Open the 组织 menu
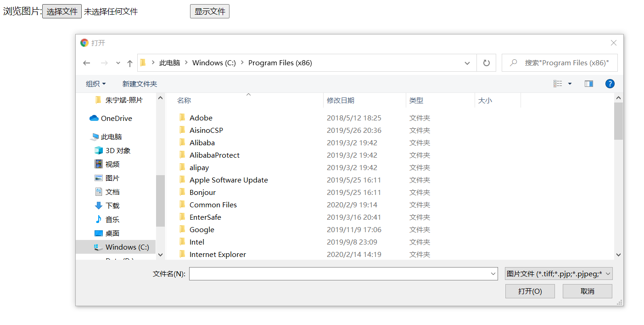The height and width of the screenshot is (325, 644). (x=96, y=84)
